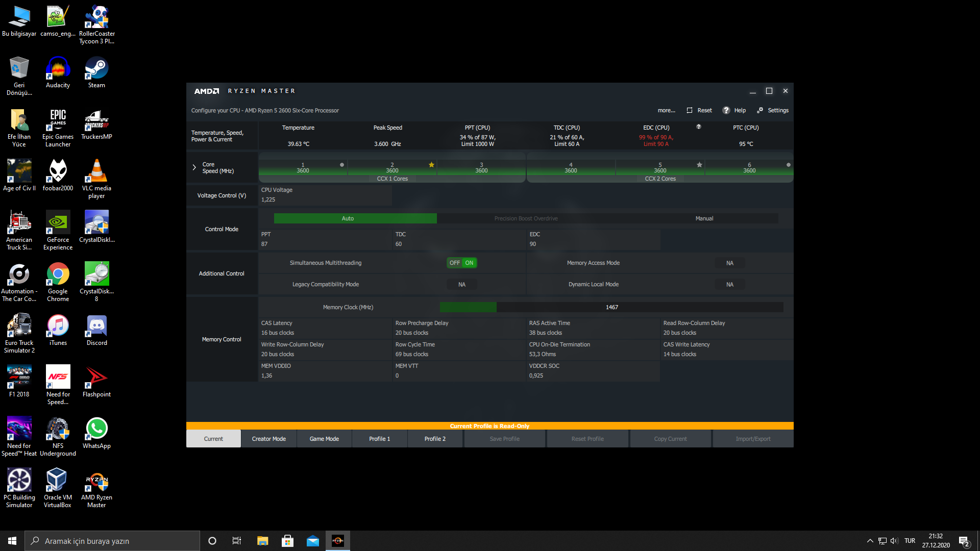Image resolution: width=980 pixels, height=551 pixels.
Task: Open the more... options menu
Action: (666, 110)
